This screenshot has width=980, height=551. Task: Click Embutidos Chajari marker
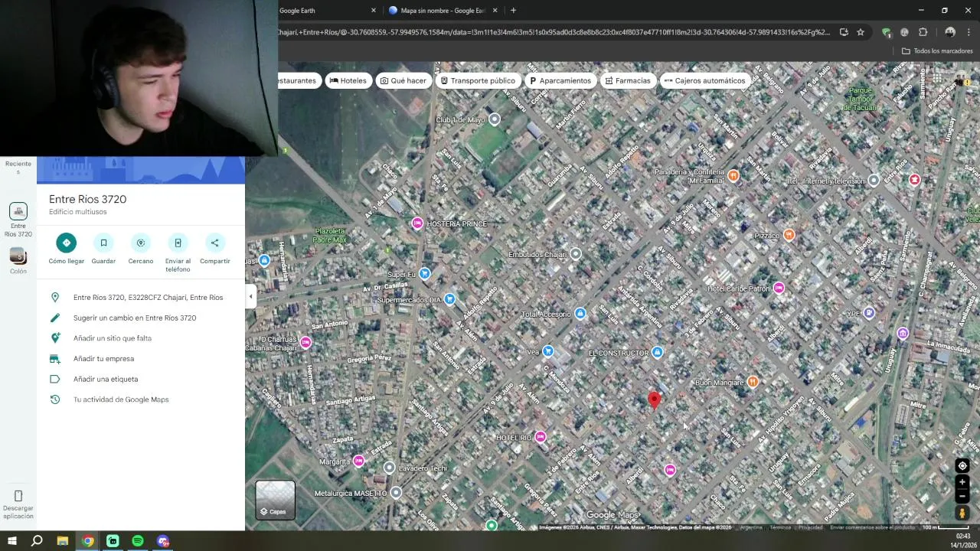(576, 254)
